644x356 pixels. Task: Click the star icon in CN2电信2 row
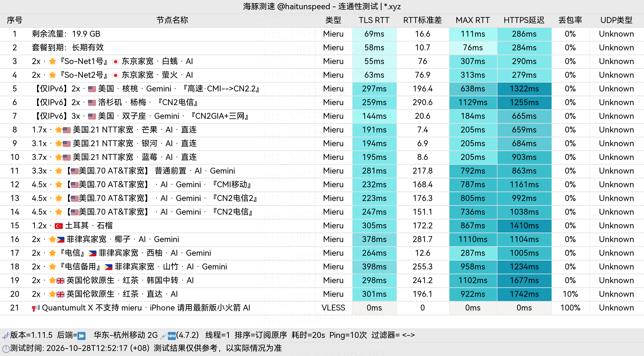[59, 198]
